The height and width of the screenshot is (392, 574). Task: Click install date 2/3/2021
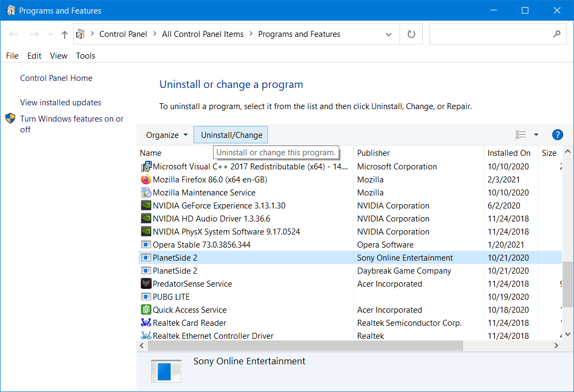(x=503, y=180)
